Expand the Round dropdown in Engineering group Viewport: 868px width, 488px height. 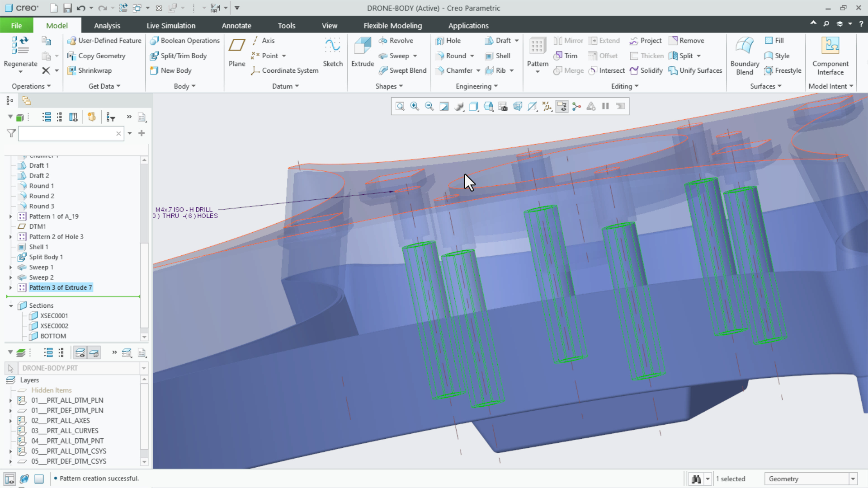[472, 56]
